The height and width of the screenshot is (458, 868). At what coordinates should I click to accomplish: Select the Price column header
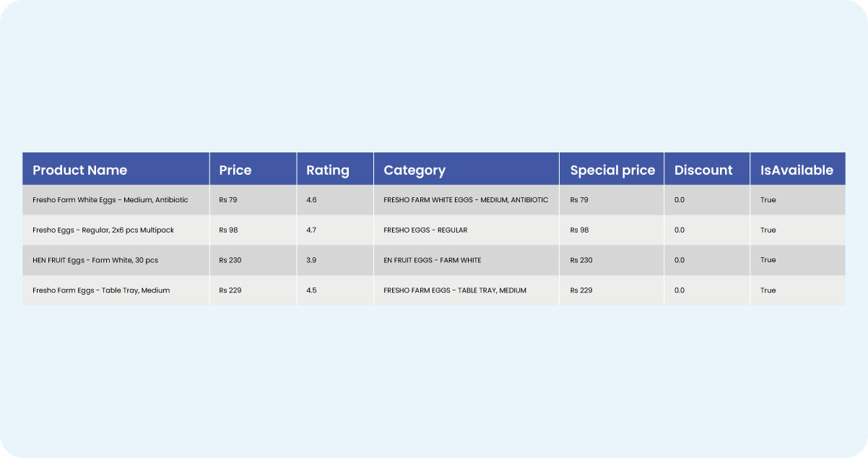235,170
